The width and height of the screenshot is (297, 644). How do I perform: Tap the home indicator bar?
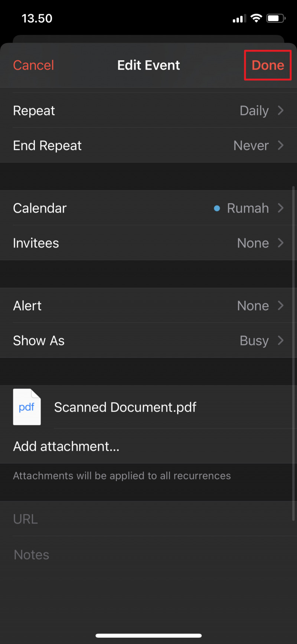coord(148,635)
